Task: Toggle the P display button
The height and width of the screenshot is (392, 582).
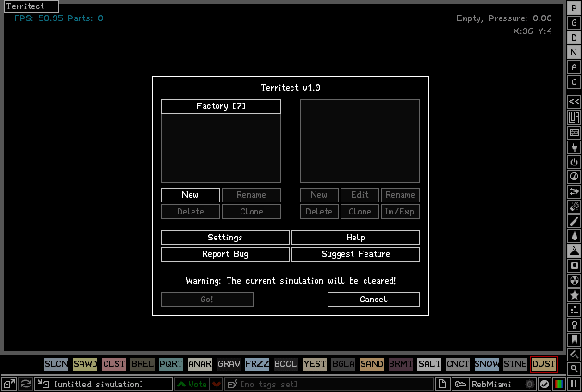Action: (574, 8)
